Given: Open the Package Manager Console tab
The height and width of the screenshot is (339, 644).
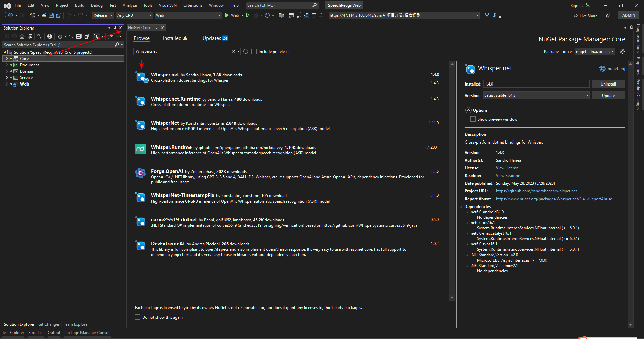Looking at the screenshot, I should pyautogui.click(x=88, y=333).
